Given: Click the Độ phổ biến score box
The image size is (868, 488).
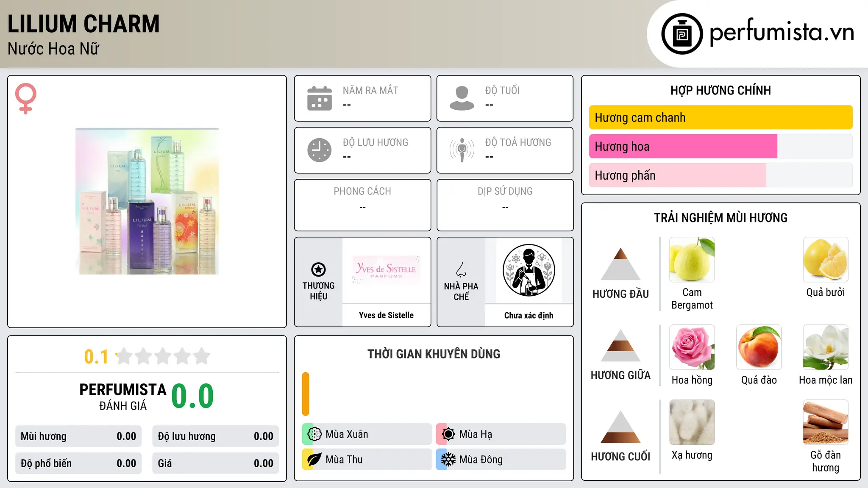Looking at the screenshot, I should pos(78,463).
